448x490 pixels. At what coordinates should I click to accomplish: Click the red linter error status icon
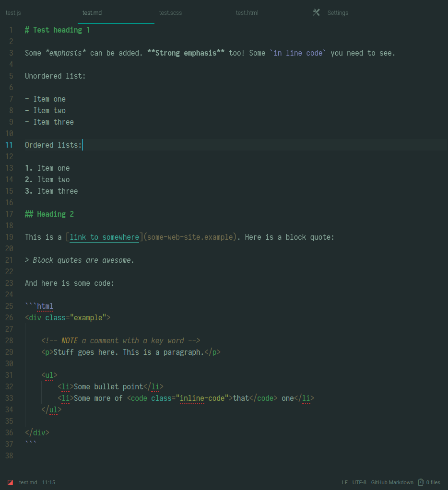pyautogui.click(x=11, y=482)
